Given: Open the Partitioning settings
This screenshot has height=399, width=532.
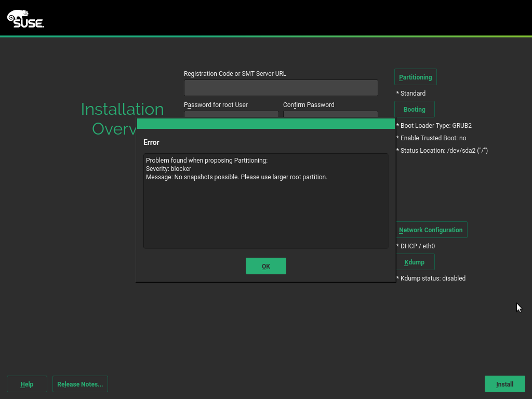Looking at the screenshot, I should [x=415, y=77].
